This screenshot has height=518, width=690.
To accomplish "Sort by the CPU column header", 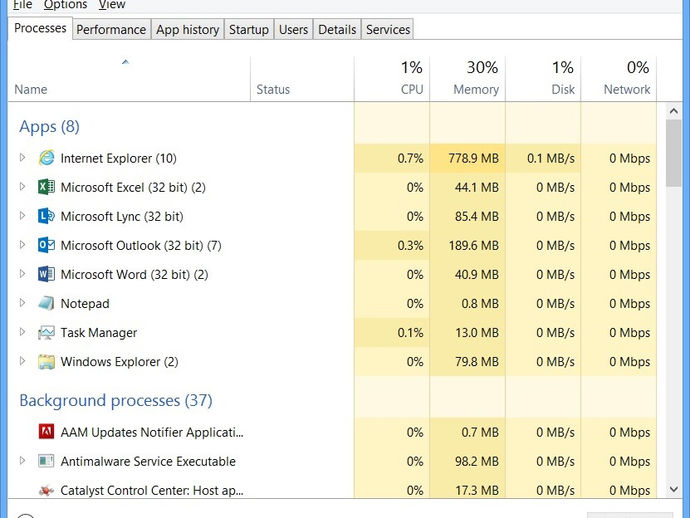I will point(392,79).
